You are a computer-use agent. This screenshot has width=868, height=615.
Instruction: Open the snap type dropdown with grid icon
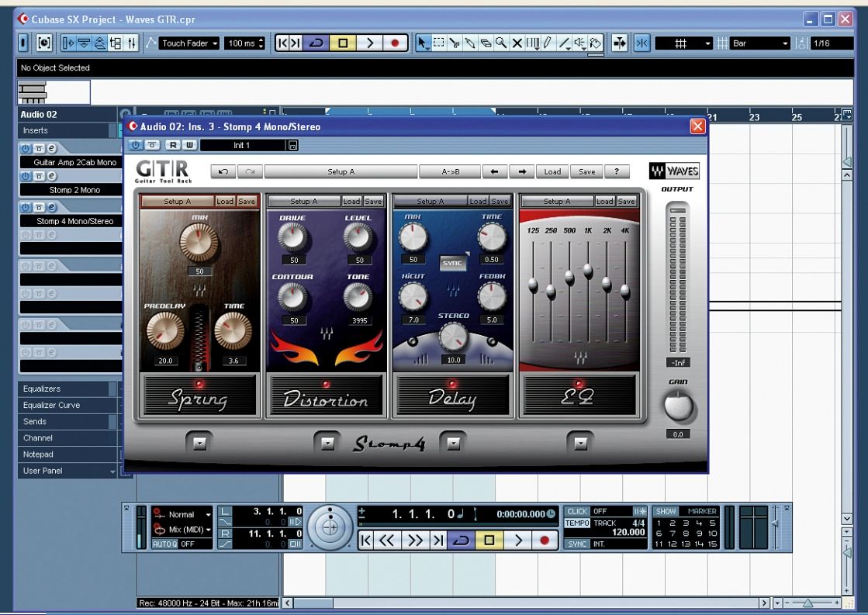point(683,43)
